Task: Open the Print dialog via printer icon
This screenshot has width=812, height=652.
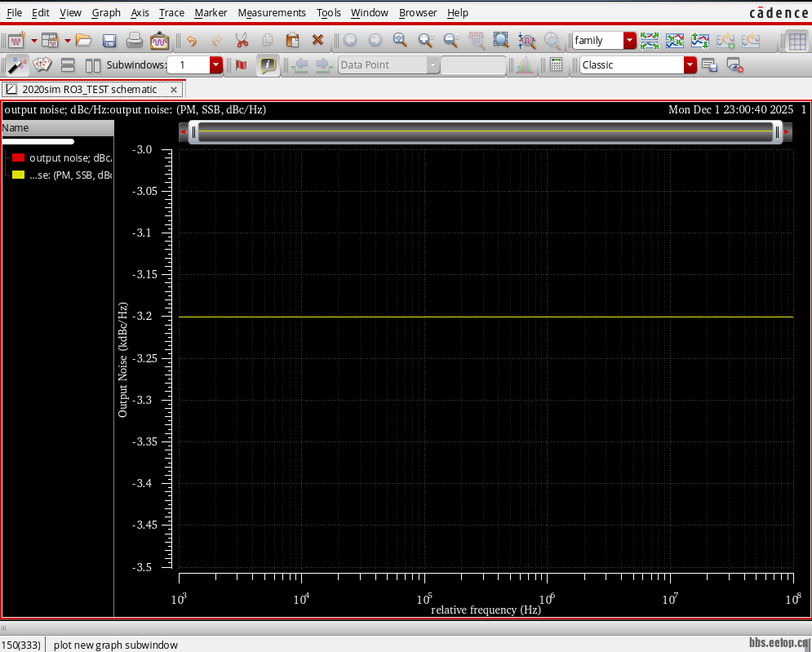Action: (135, 40)
